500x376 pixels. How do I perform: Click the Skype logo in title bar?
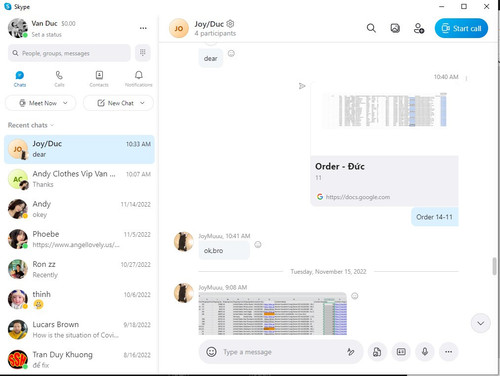7,6
